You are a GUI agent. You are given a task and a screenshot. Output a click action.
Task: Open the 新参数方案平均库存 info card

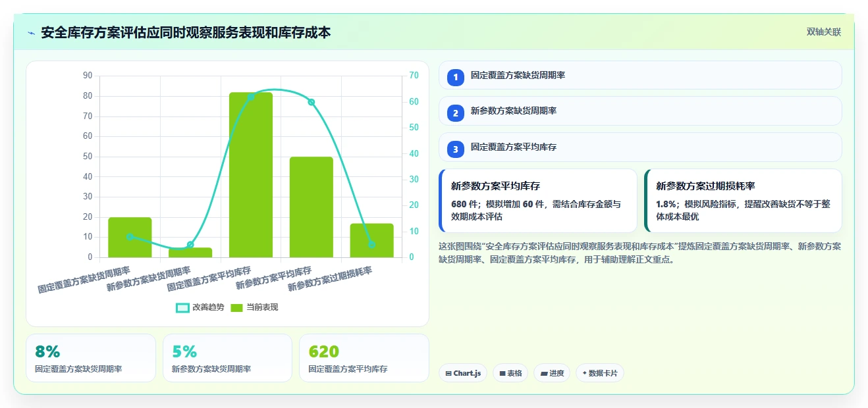point(538,201)
